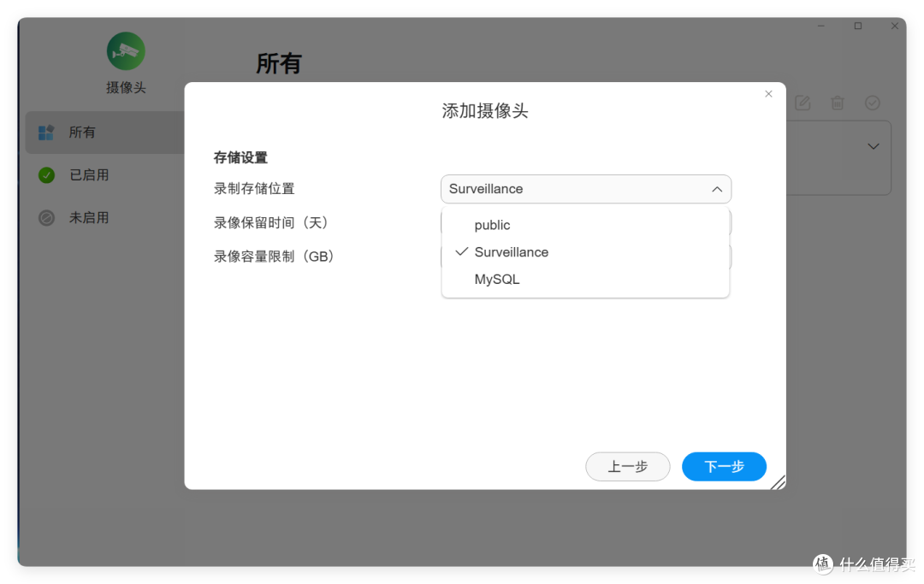Click the dialog resize grip at the corner

click(x=778, y=482)
